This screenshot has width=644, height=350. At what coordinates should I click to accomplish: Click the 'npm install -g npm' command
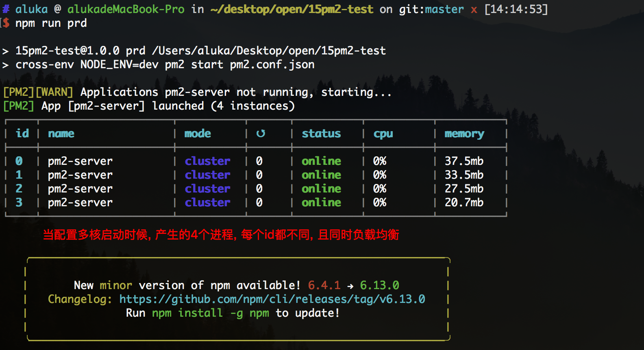click(210, 313)
